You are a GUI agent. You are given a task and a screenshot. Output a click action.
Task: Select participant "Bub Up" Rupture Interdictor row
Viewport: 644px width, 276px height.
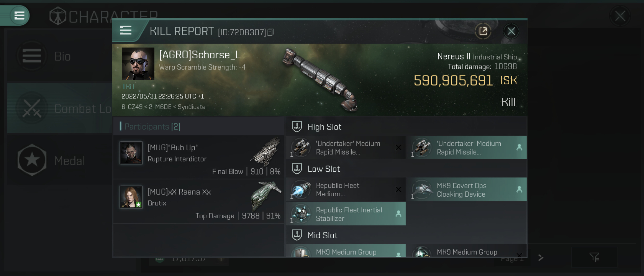click(x=199, y=157)
